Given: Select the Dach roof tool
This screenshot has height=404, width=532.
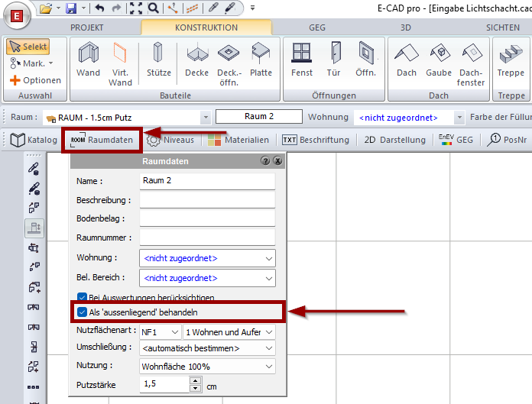Looking at the screenshot, I should point(407,61).
